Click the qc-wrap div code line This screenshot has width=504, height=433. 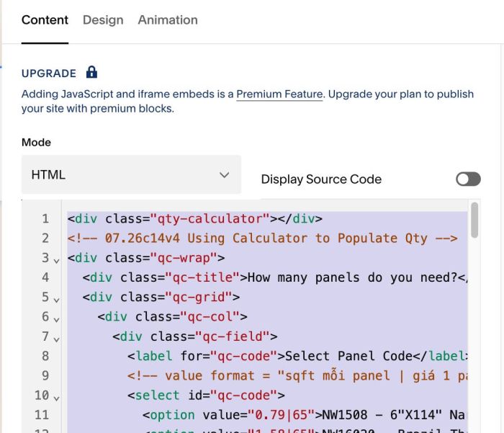click(x=146, y=258)
